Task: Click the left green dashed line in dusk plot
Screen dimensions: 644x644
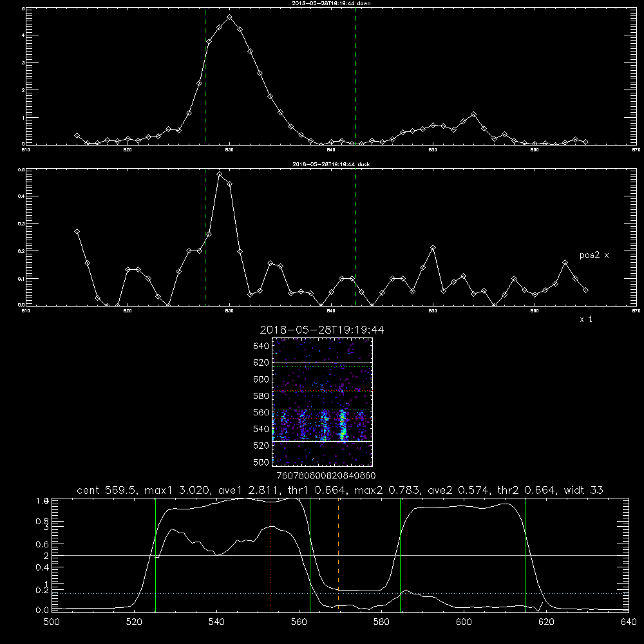Action: point(205,238)
